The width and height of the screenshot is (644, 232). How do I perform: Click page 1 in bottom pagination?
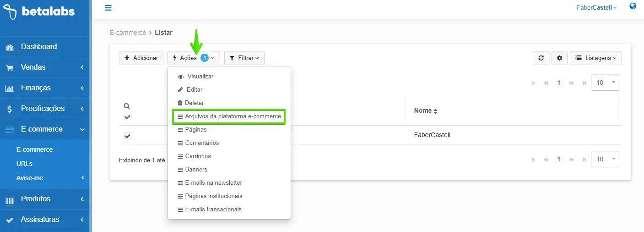[559, 160]
